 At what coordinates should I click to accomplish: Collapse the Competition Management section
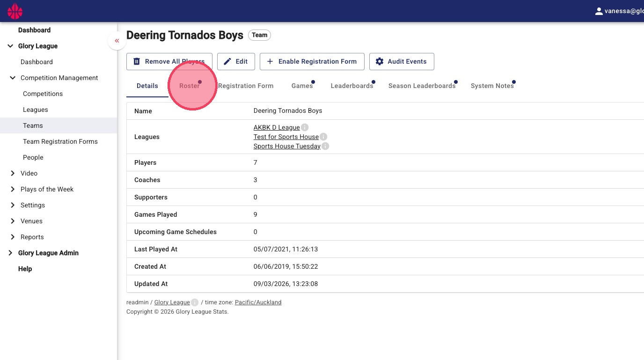click(x=13, y=78)
